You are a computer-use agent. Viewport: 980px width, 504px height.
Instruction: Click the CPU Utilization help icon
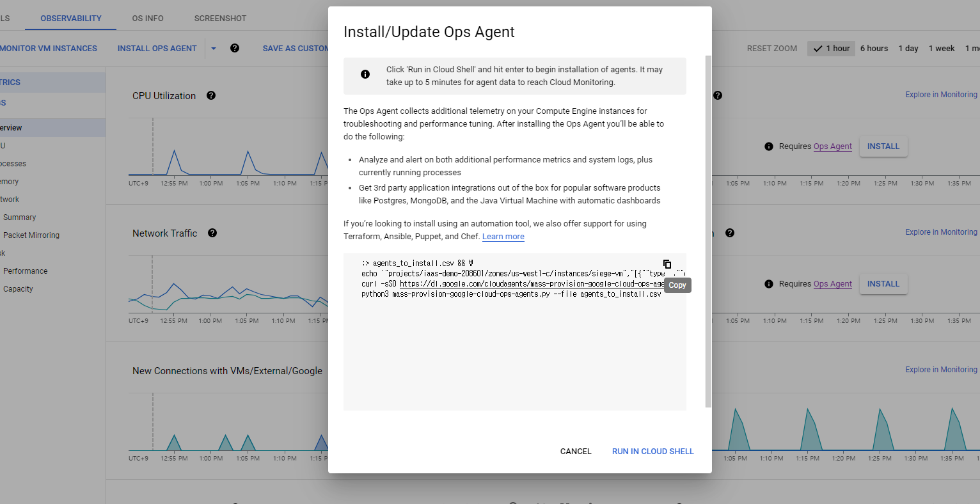[x=211, y=95]
